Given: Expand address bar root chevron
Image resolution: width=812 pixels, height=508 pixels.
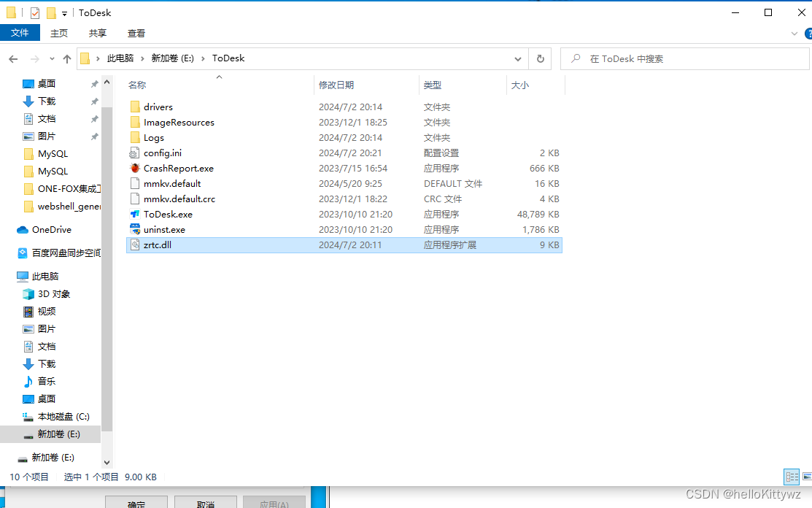Looking at the screenshot, I should pos(97,58).
